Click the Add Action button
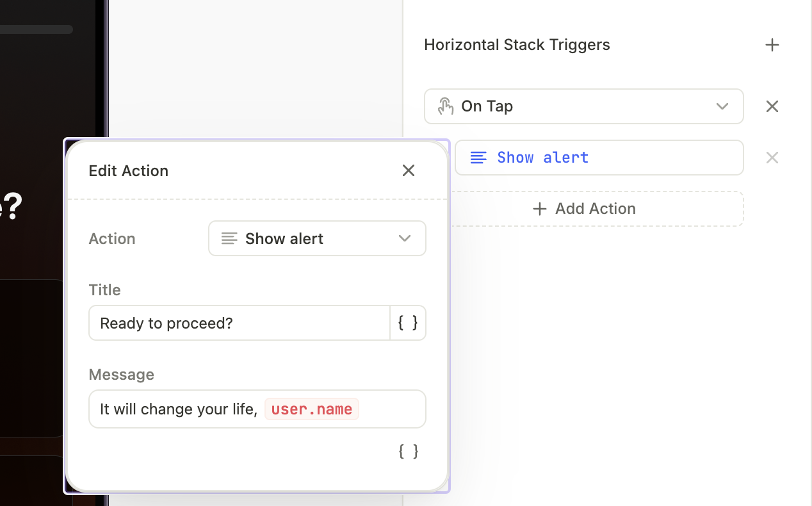812x506 pixels. [x=584, y=209]
